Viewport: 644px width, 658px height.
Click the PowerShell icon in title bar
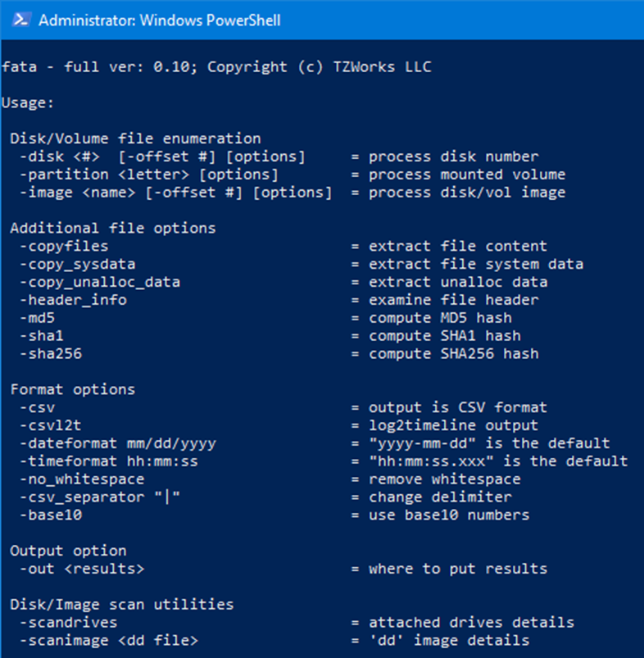pos(20,20)
